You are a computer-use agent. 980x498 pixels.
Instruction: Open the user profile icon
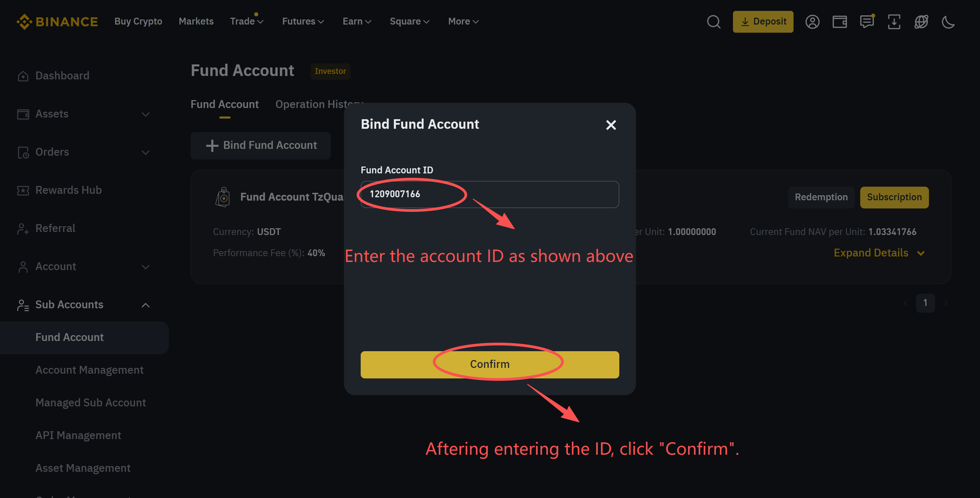[813, 22]
